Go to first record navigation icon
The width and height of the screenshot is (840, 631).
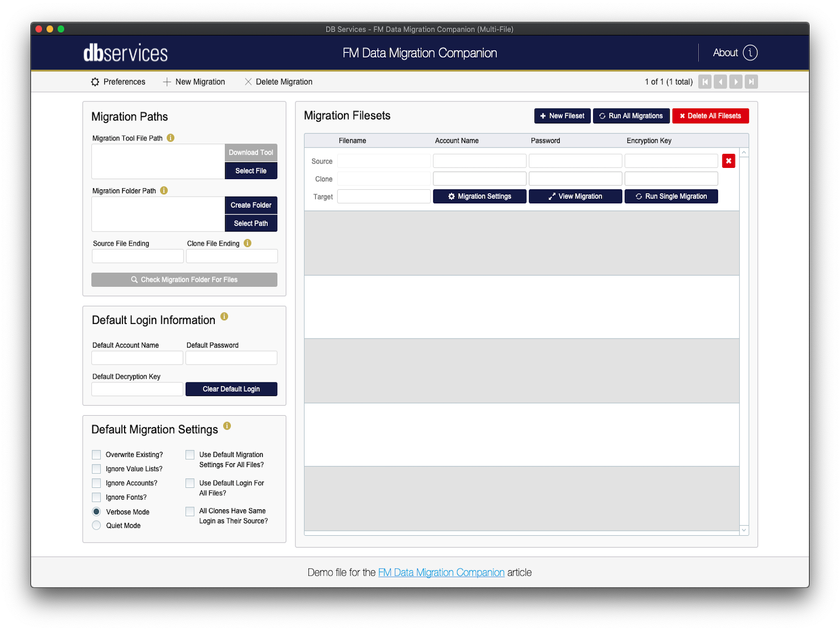pyautogui.click(x=705, y=82)
